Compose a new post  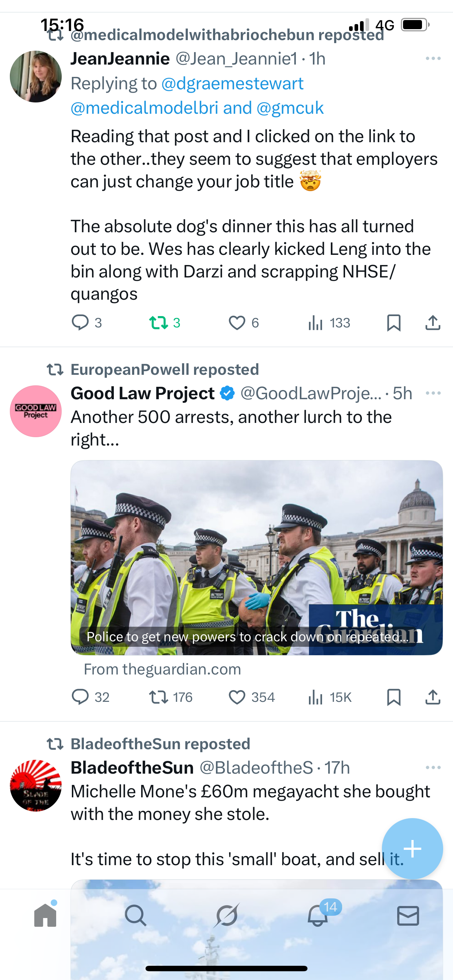click(x=412, y=848)
